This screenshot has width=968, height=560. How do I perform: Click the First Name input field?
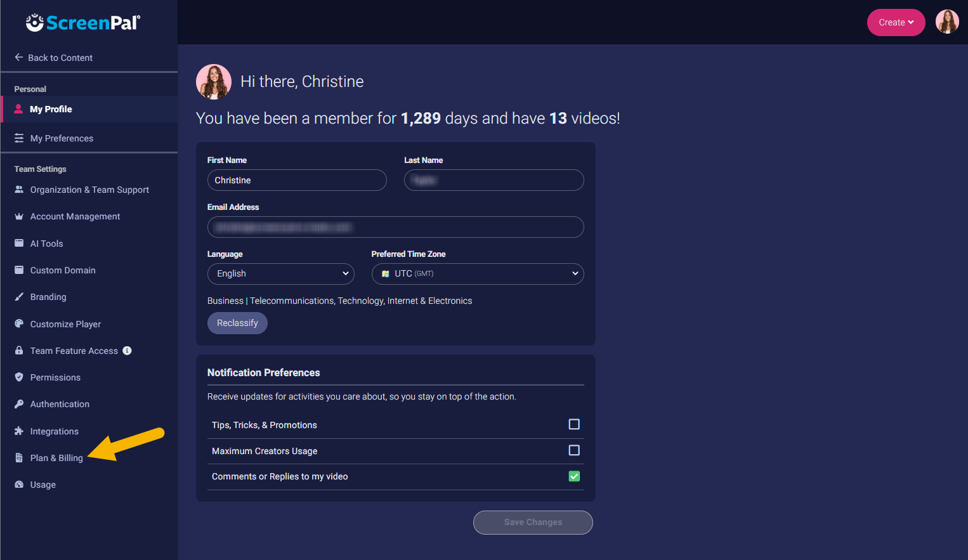click(297, 180)
